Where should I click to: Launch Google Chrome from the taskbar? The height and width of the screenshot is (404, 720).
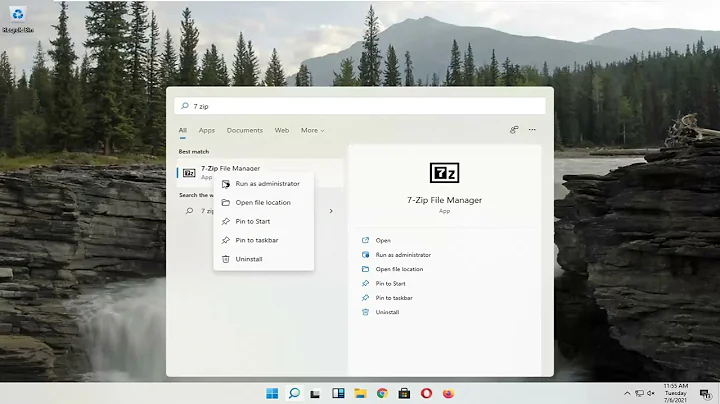(382, 393)
